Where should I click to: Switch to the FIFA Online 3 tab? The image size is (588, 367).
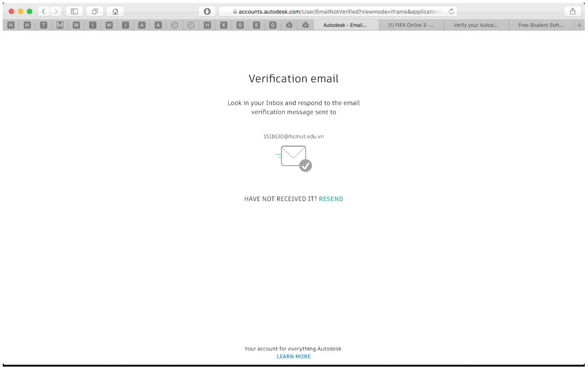411,25
